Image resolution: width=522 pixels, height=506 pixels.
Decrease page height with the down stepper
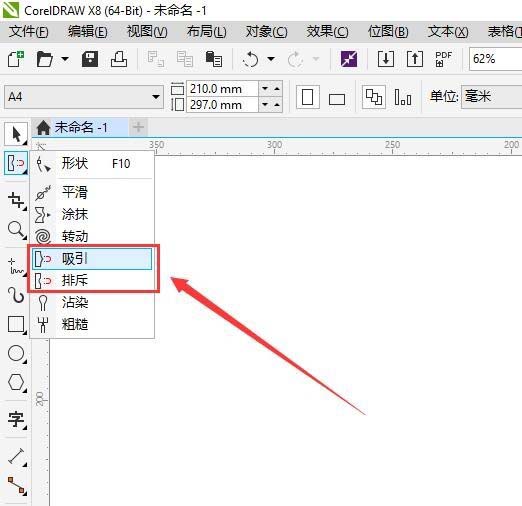pos(265,105)
